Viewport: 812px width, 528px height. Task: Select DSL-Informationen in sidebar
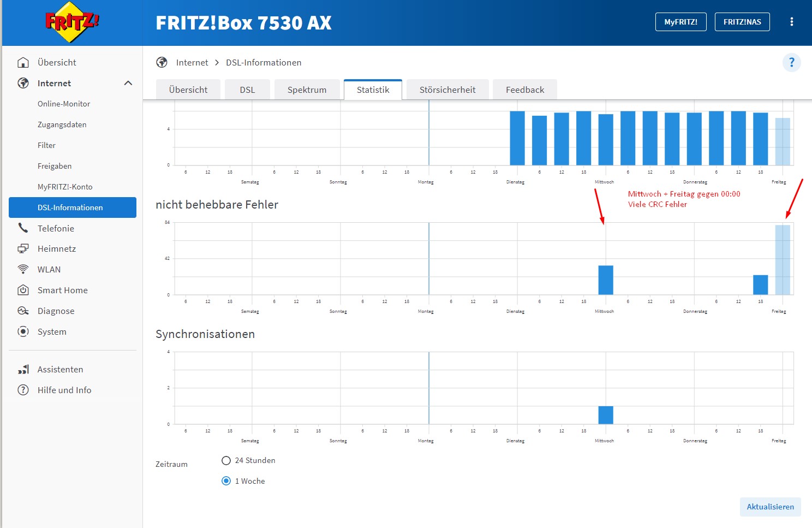click(x=73, y=207)
